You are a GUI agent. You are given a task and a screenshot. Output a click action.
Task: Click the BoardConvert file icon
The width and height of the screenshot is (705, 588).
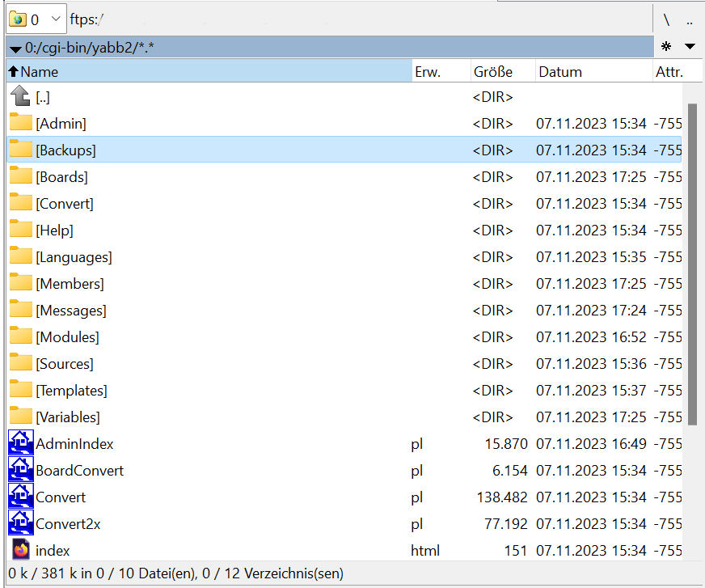coord(20,471)
